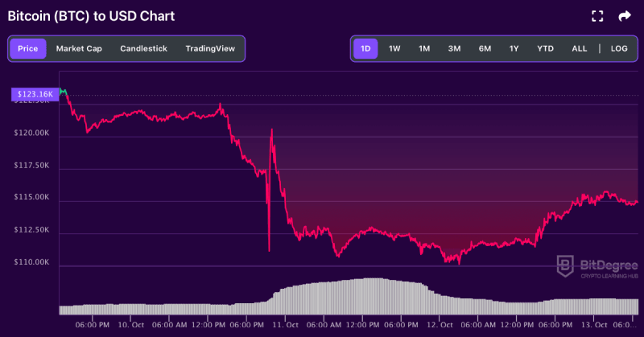Open the chart in fullscreen mode
Viewport: 644px width, 337px height.
click(x=597, y=16)
